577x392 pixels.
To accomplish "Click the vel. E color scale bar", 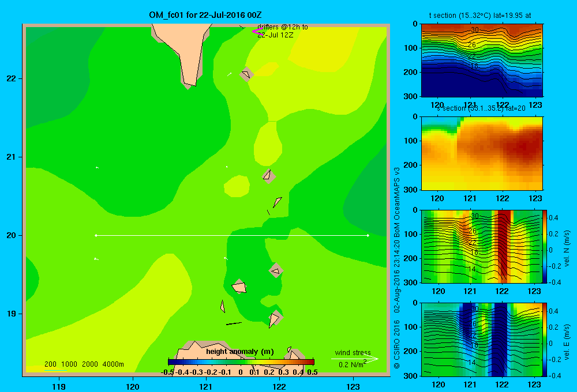I will [x=545, y=340].
